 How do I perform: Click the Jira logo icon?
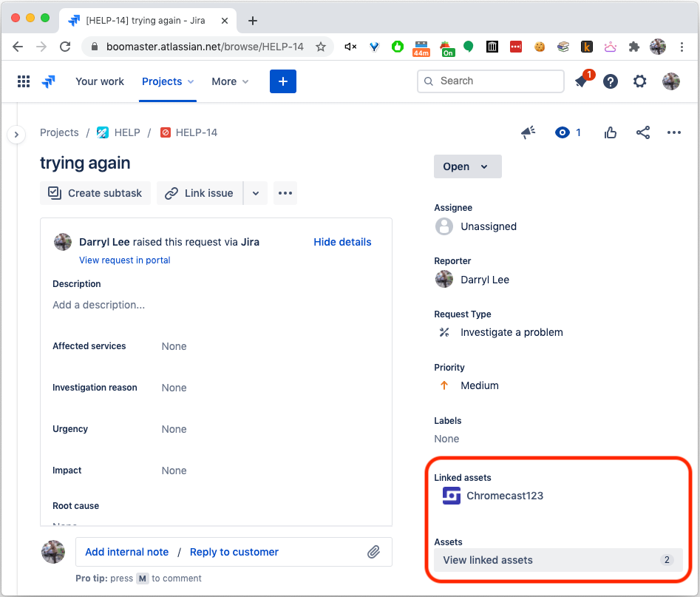pos(49,81)
